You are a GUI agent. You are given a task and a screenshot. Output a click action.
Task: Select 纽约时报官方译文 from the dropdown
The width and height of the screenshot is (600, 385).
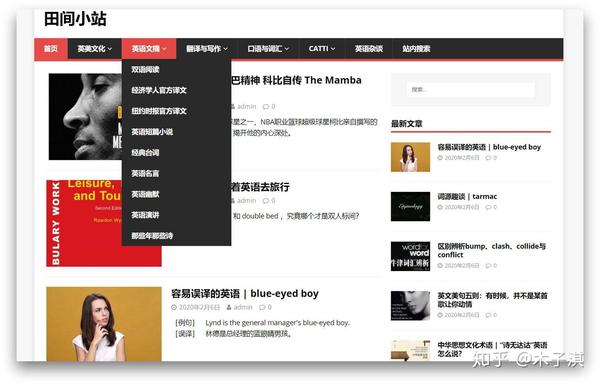pyautogui.click(x=176, y=111)
